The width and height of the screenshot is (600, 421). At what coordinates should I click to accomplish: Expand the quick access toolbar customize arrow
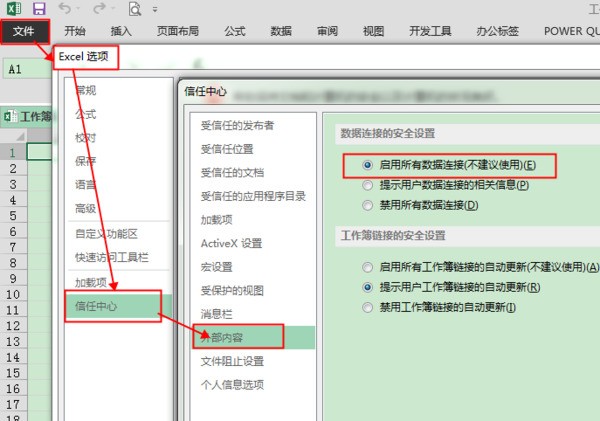point(155,9)
